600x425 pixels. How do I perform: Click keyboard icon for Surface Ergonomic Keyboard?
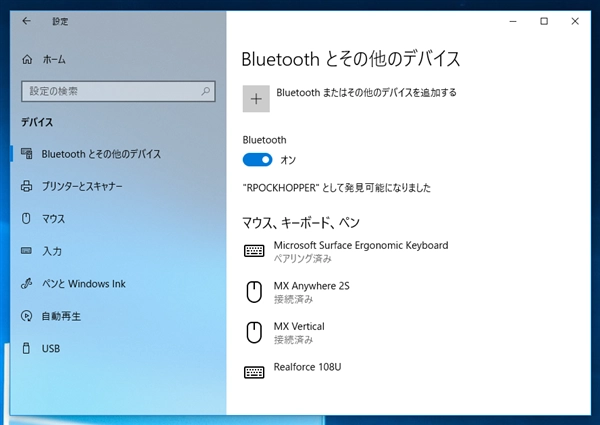coord(254,251)
